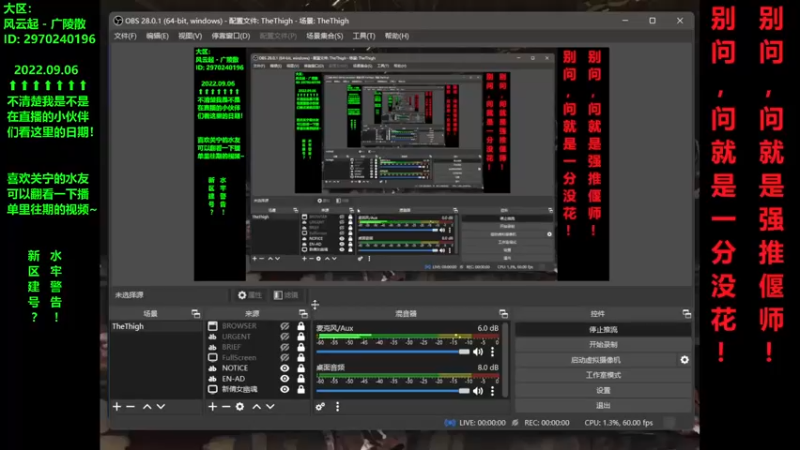800x450 pixels.
Task: Open the 停靠窗口(D) menu
Action: click(231, 36)
